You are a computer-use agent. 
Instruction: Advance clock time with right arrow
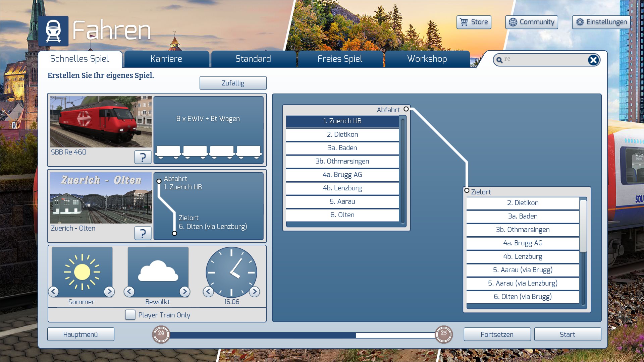tap(255, 292)
